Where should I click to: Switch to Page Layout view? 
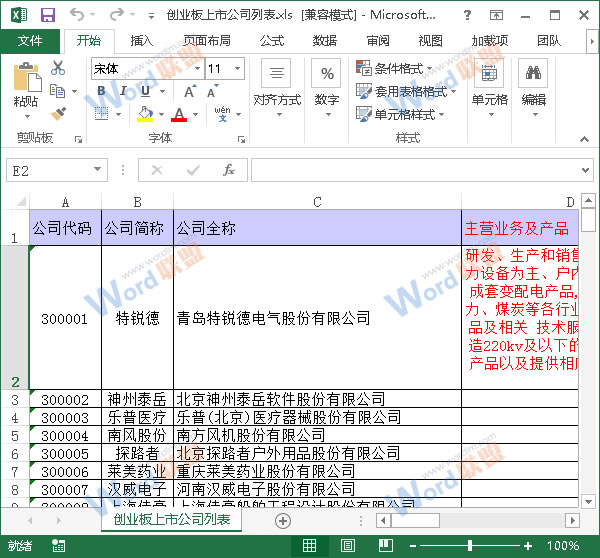click(347, 545)
